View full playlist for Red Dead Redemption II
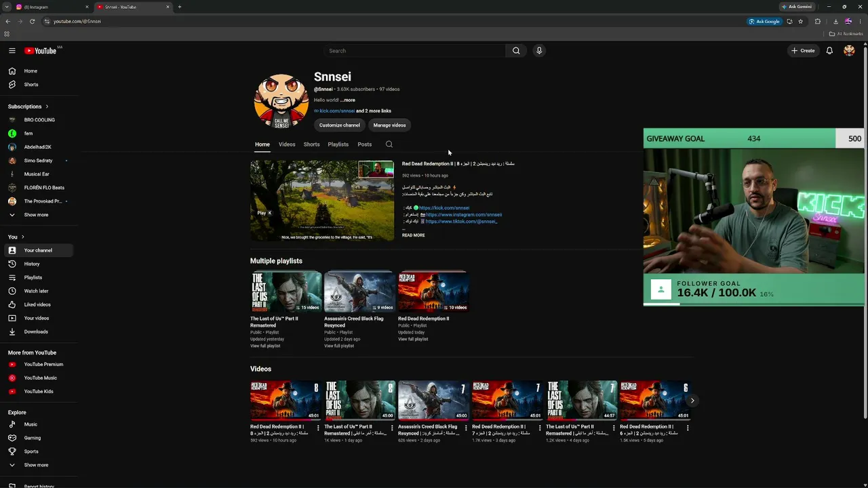 pyautogui.click(x=413, y=339)
